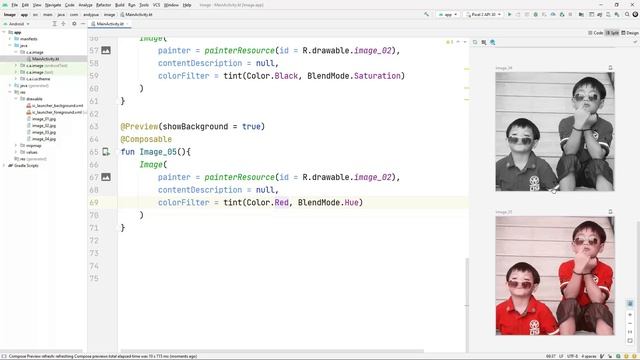The width and height of the screenshot is (640, 360).
Task: Run Image_05 preview from line 65 gutter icon
Action: point(106,151)
